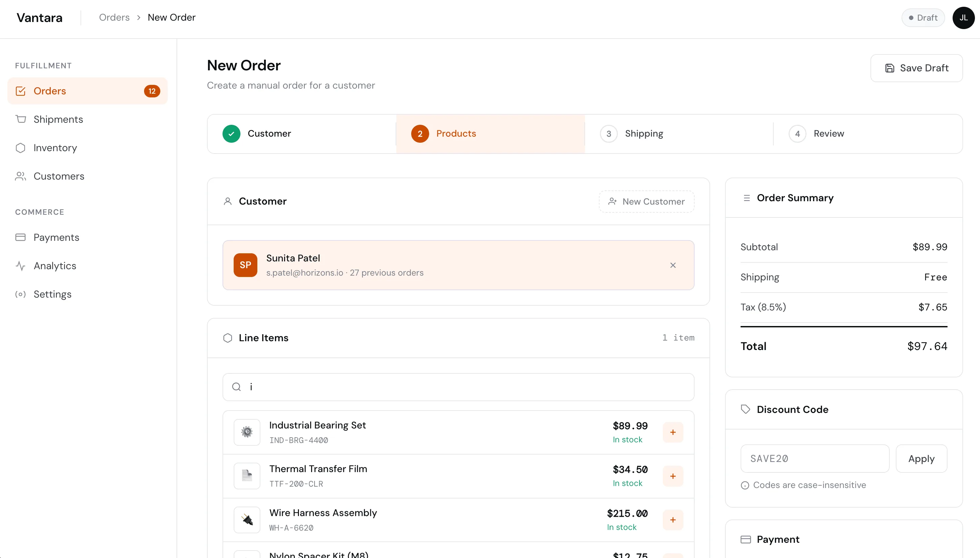Viewport: 980px width, 558px height.
Task: Apply the discount code
Action: tap(921, 458)
